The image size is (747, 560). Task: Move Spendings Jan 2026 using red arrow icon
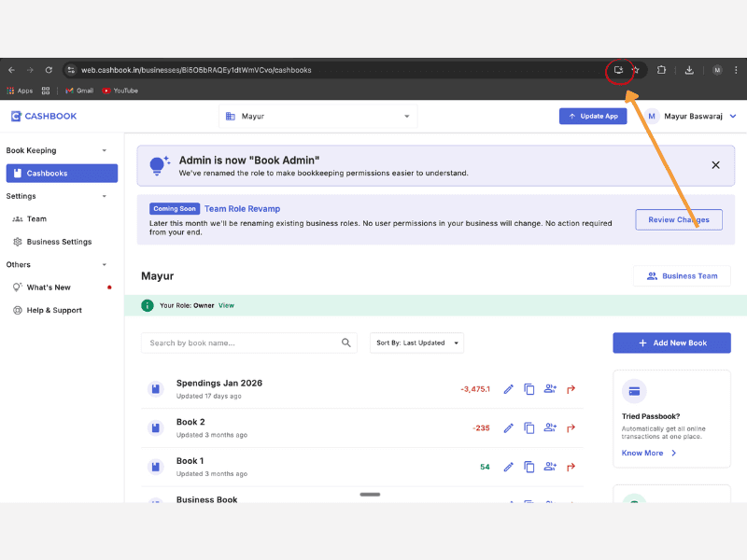coord(571,389)
